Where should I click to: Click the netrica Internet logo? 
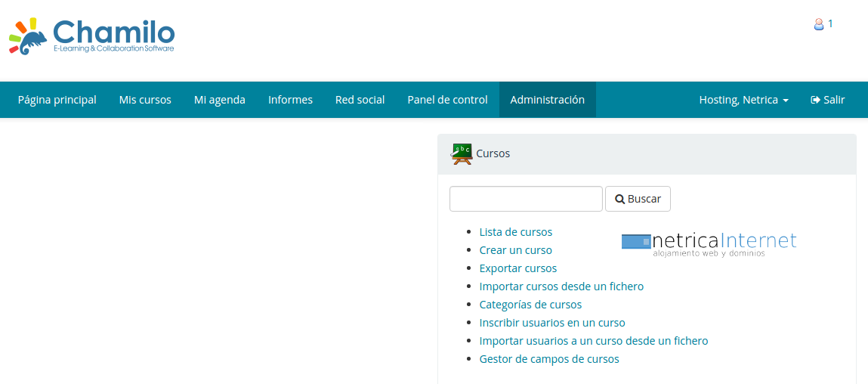(x=709, y=243)
